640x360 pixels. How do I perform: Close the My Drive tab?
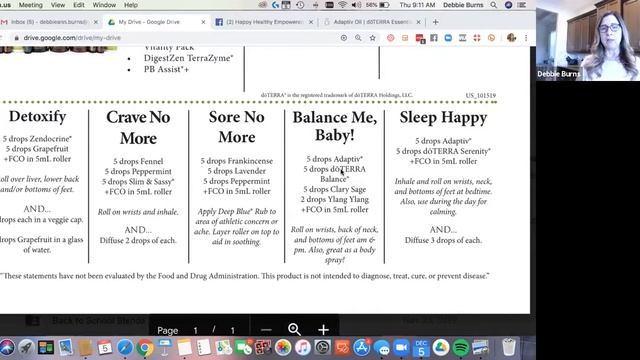click(x=203, y=22)
